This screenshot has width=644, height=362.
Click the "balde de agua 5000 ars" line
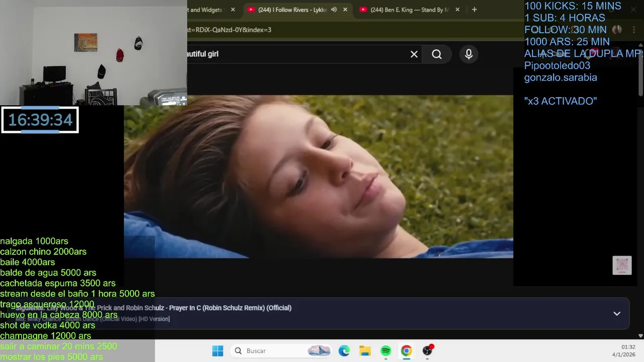tap(48, 273)
